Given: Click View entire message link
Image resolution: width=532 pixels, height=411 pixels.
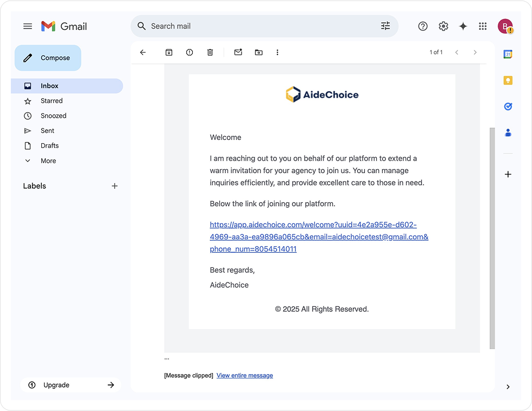Looking at the screenshot, I should [x=245, y=375].
